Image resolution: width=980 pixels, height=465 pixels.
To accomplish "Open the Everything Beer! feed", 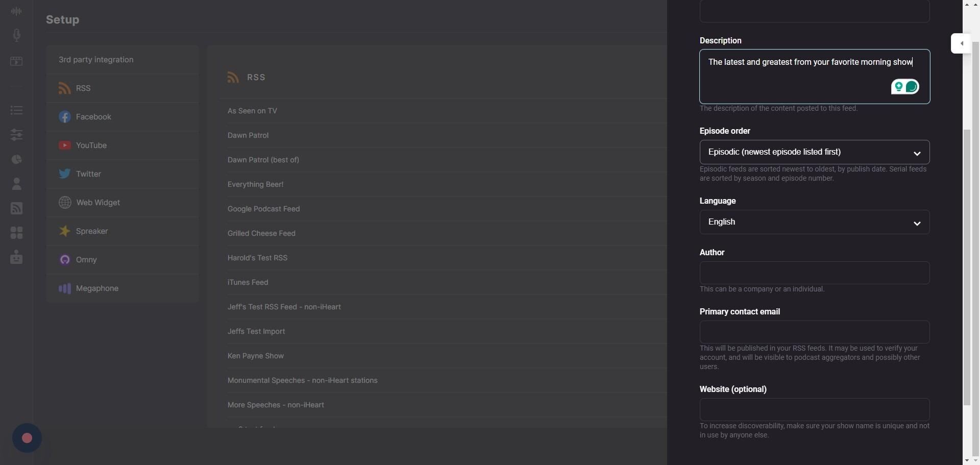I will click(255, 184).
